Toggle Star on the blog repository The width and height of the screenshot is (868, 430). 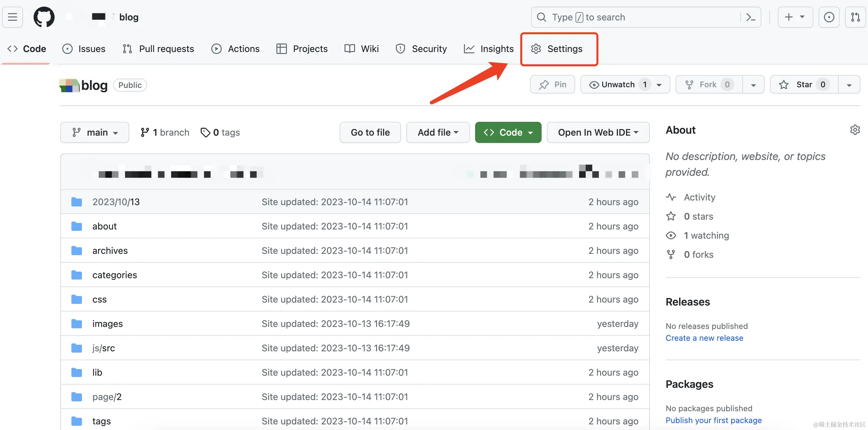point(804,84)
